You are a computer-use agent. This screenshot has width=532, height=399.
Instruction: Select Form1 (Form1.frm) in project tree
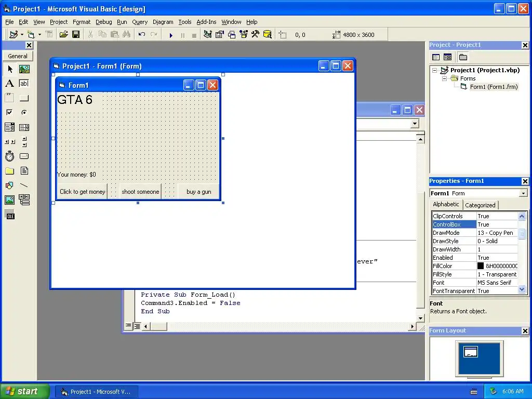(x=494, y=87)
